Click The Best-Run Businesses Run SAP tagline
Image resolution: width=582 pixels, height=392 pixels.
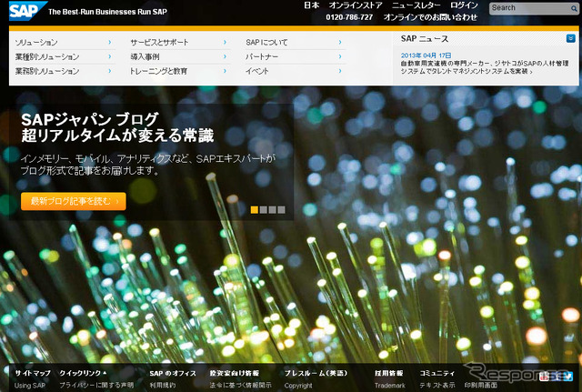pos(107,12)
